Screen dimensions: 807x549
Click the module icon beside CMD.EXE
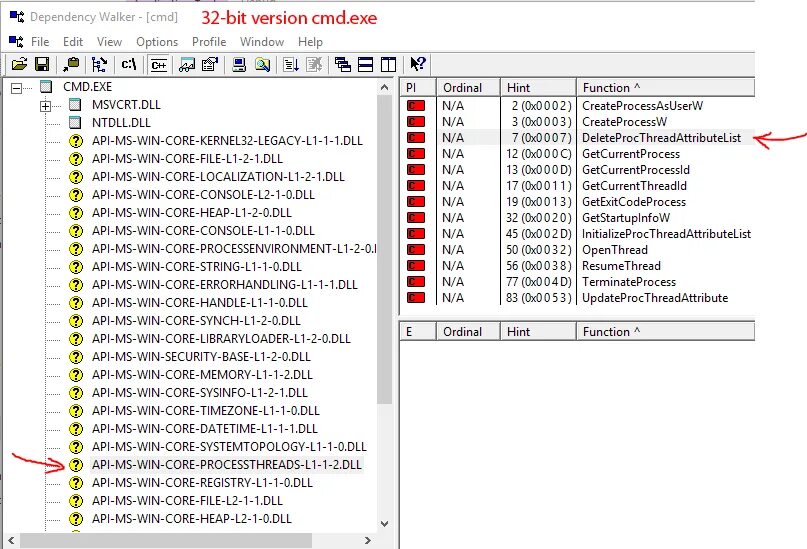tap(46, 86)
